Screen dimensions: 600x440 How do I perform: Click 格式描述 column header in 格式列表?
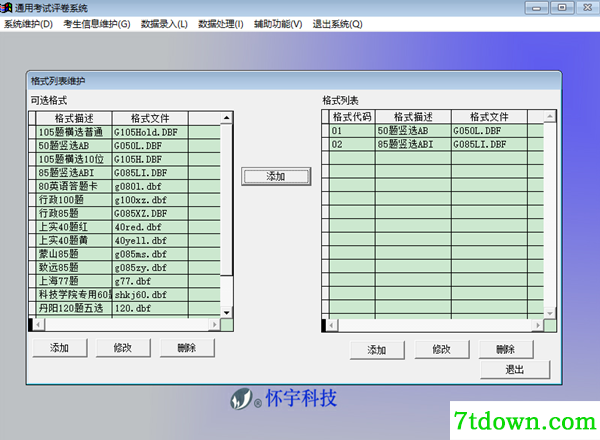click(413, 117)
